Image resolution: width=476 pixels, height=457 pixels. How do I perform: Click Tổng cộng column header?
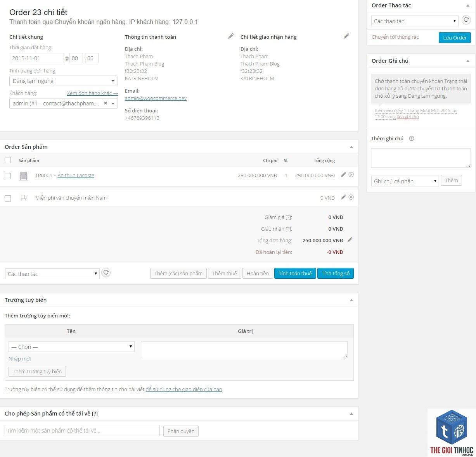tap(324, 160)
